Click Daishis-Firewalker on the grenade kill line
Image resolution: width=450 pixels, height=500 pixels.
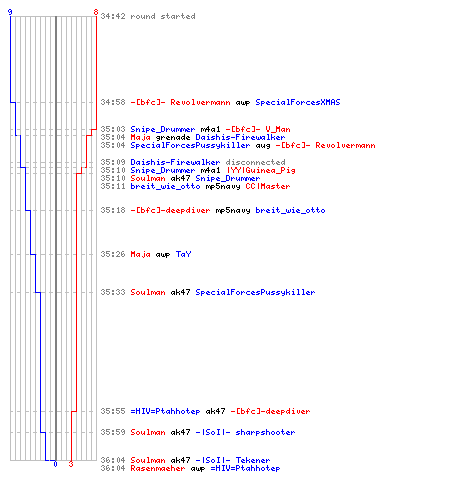(x=240, y=137)
